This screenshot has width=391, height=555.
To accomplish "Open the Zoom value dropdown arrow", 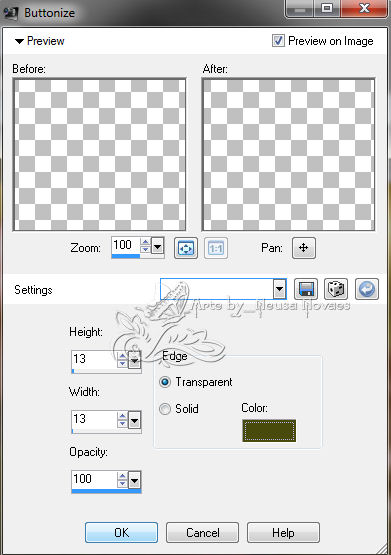I will click(157, 246).
